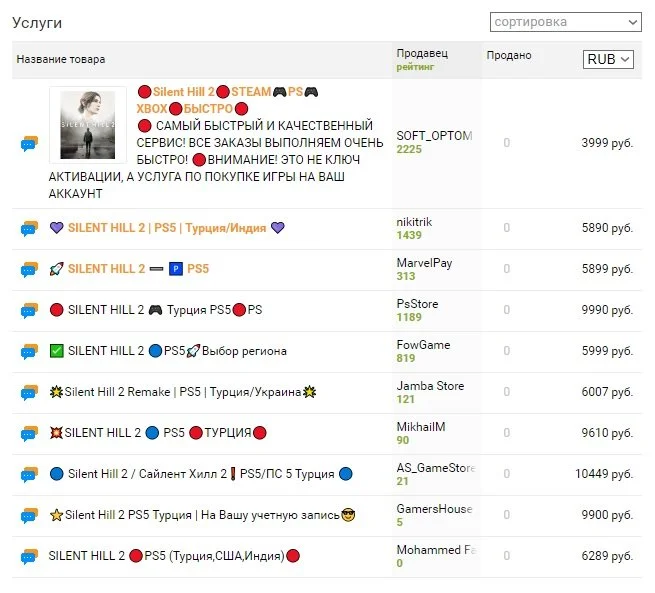Click the 5999 руб. price
Viewport: 655px width, 593px height.
point(607,351)
